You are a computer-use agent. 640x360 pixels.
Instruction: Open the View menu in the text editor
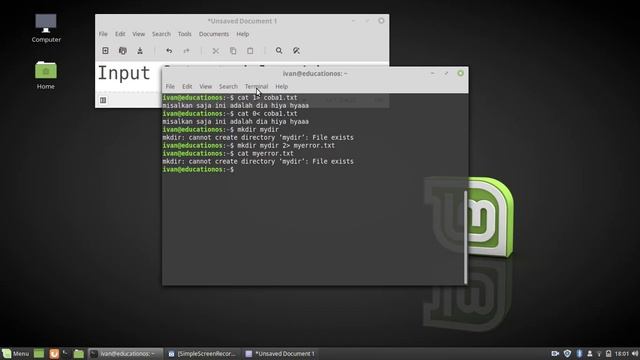(x=138, y=34)
